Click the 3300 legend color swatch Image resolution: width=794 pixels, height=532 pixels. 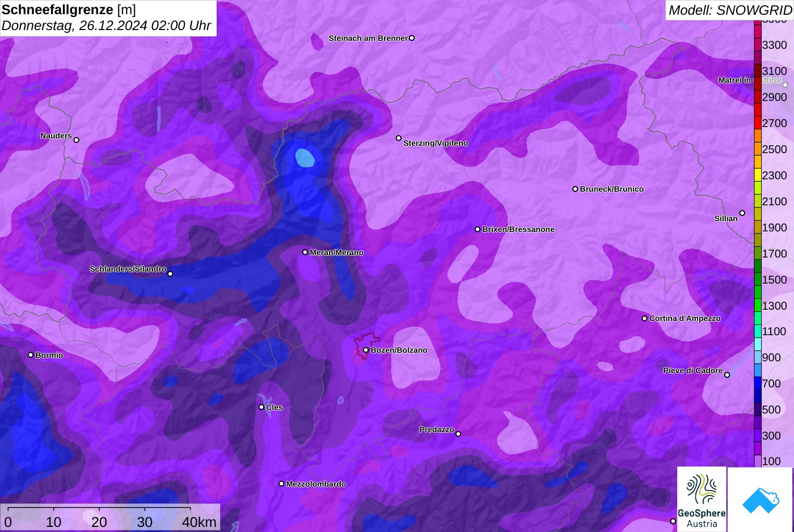(x=758, y=45)
